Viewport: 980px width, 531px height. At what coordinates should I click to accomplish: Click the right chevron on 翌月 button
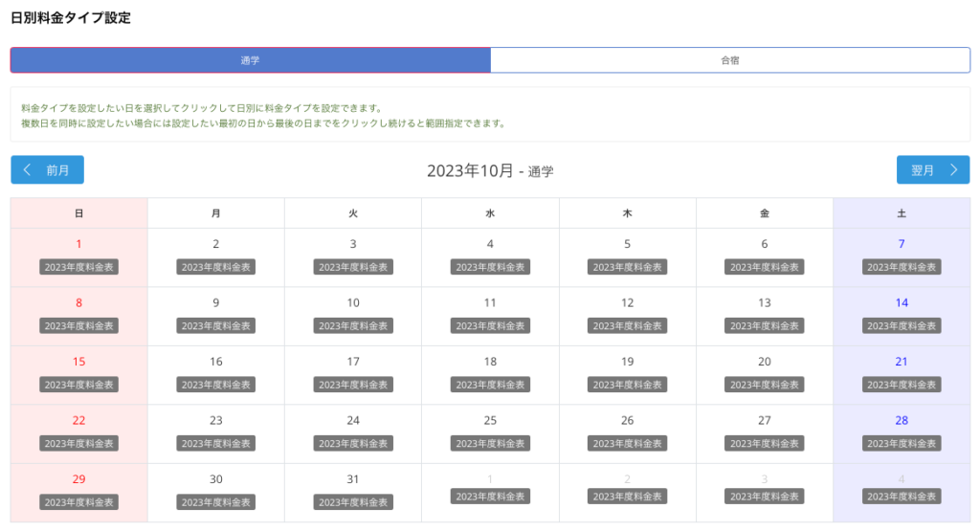point(953,170)
